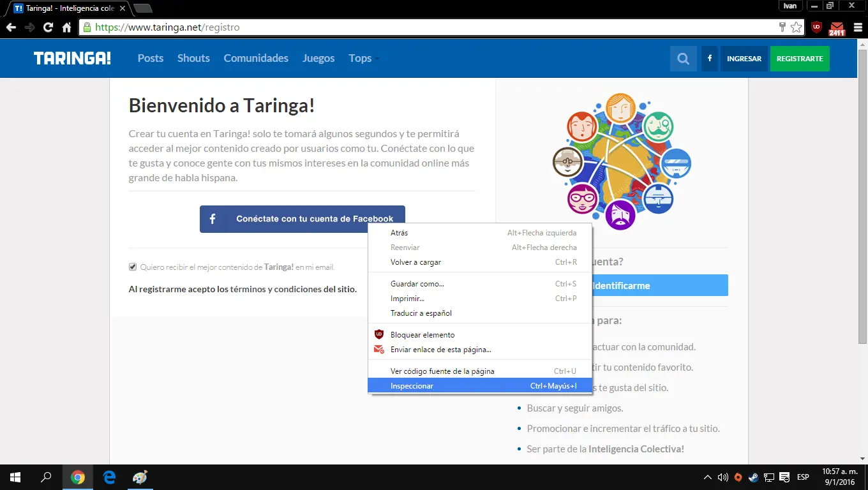
Task: Open the Juegos navigation link
Action: pos(318,58)
